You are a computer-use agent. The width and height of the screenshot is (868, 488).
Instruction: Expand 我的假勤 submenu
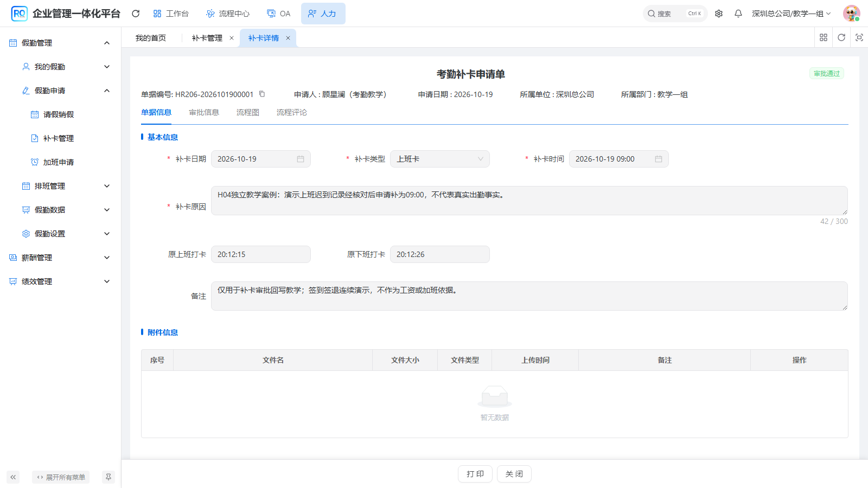[x=107, y=67]
